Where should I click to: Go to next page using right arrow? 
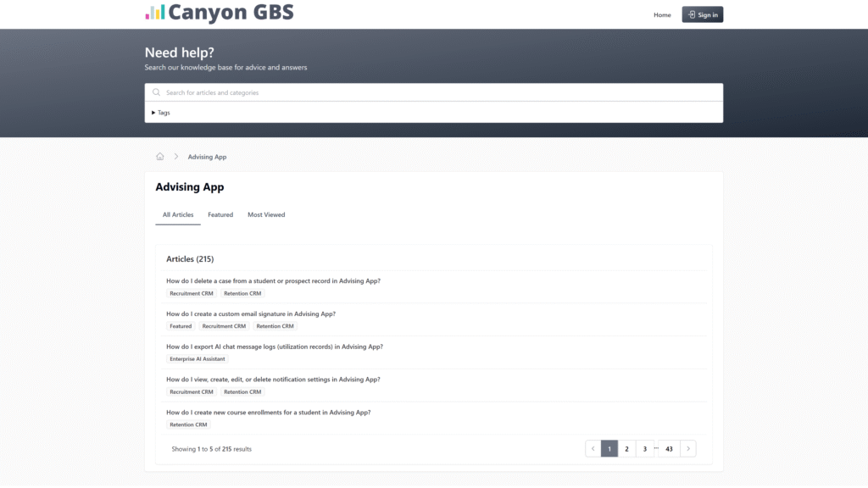pos(687,449)
